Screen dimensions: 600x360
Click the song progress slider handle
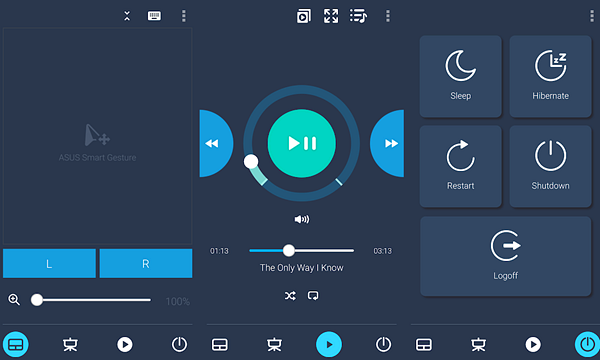point(289,251)
